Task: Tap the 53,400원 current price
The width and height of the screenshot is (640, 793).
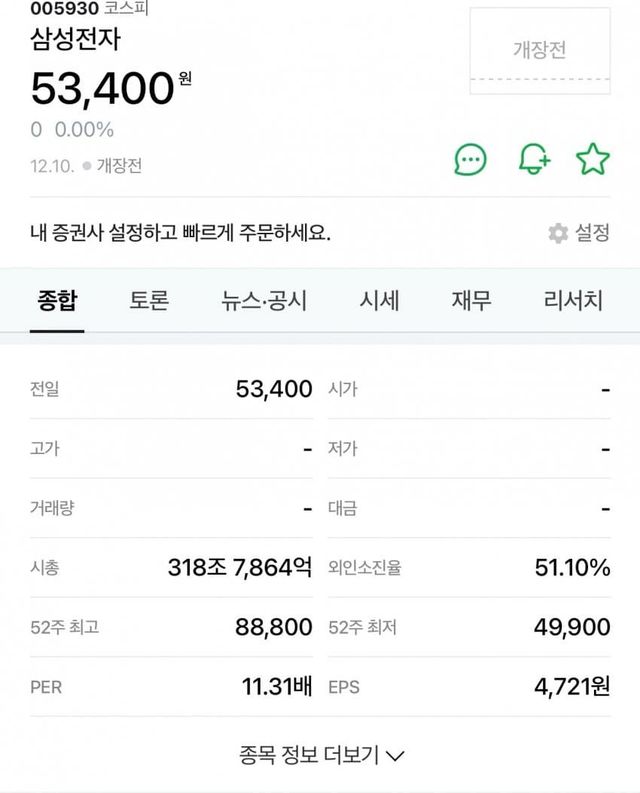Action: point(103,88)
